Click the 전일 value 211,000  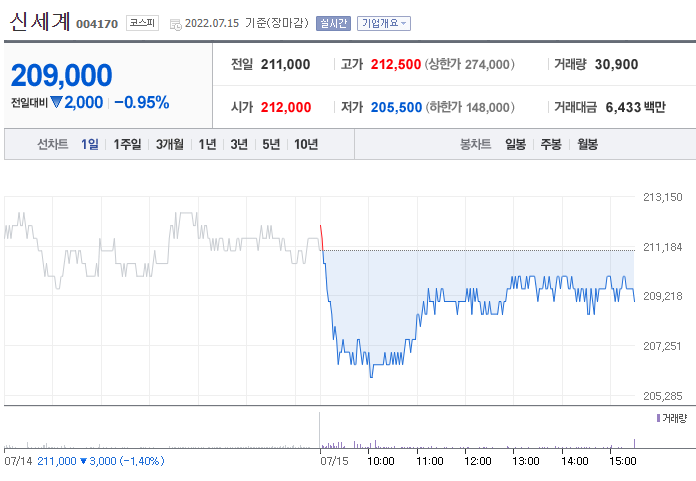tap(285, 64)
